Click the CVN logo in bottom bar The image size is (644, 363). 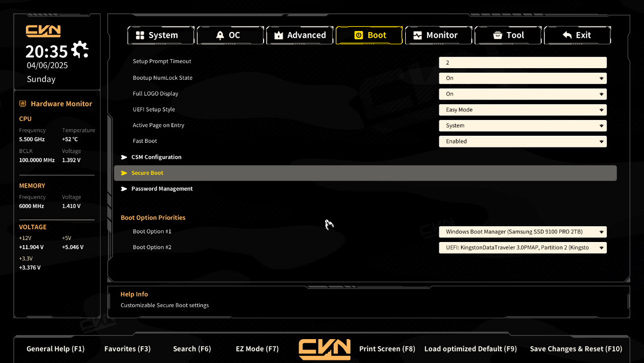[x=325, y=349]
